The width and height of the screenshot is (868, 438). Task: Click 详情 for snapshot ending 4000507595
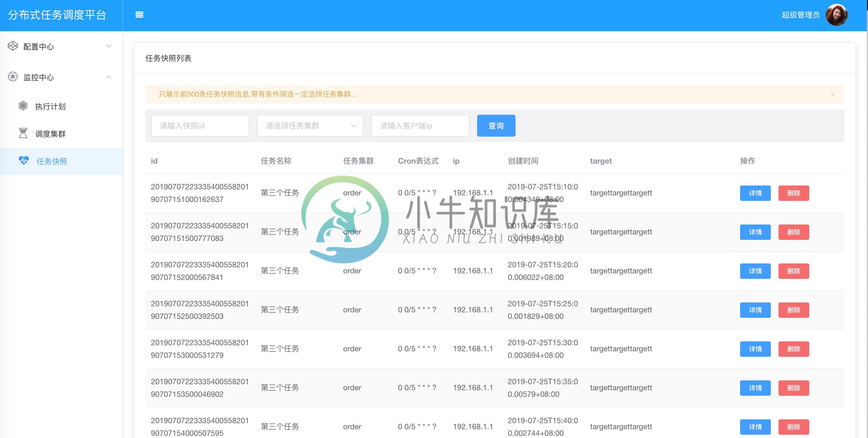[x=755, y=427]
